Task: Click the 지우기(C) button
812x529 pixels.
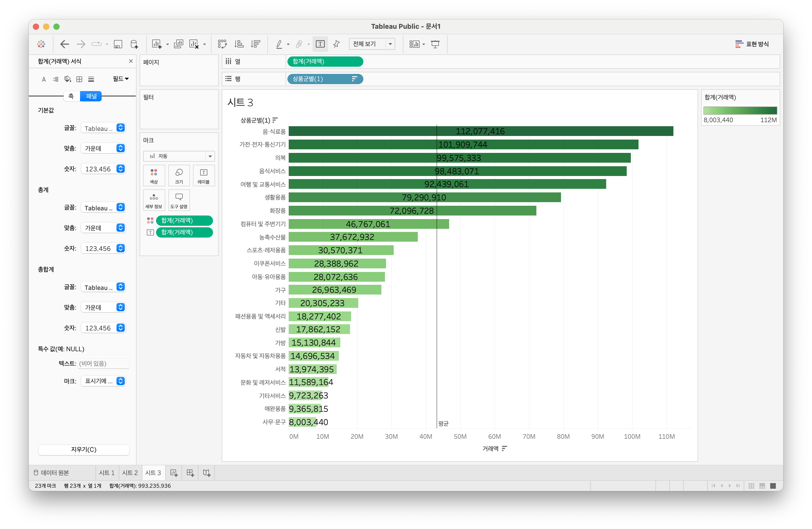Action: click(84, 449)
